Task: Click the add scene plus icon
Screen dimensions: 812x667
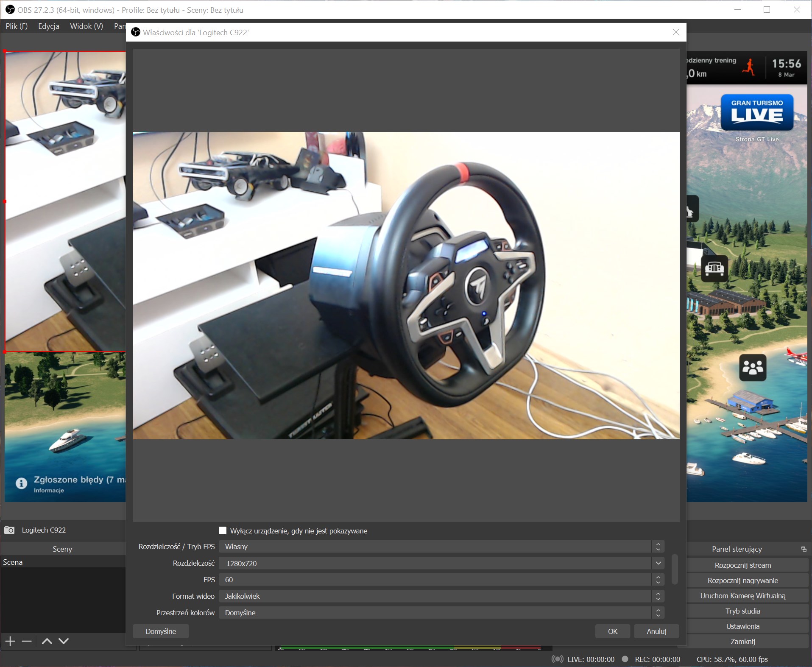Action: (x=10, y=641)
